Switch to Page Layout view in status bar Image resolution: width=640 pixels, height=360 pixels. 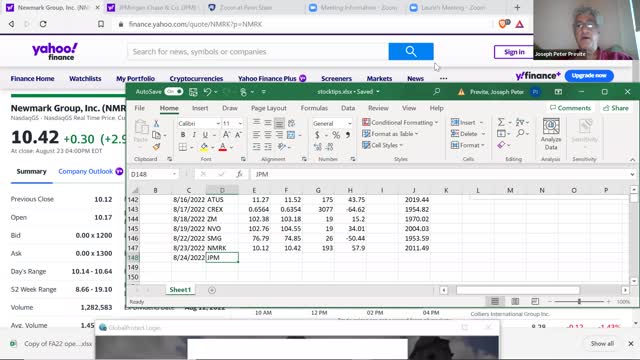515,302
